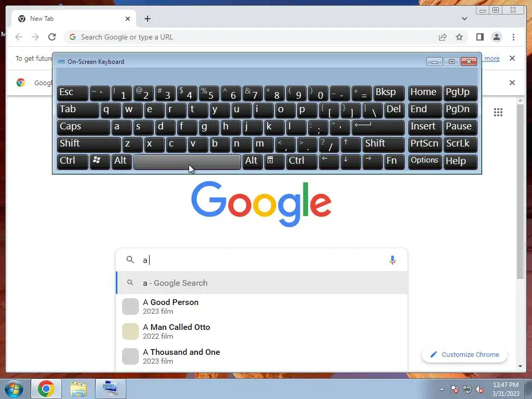Open On-Screen Keyboard Options
This screenshot has width=532, height=399.
[x=425, y=162]
